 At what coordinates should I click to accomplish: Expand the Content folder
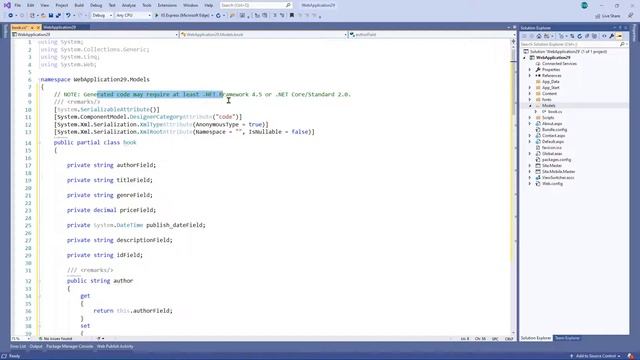pyautogui.click(x=530, y=93)
